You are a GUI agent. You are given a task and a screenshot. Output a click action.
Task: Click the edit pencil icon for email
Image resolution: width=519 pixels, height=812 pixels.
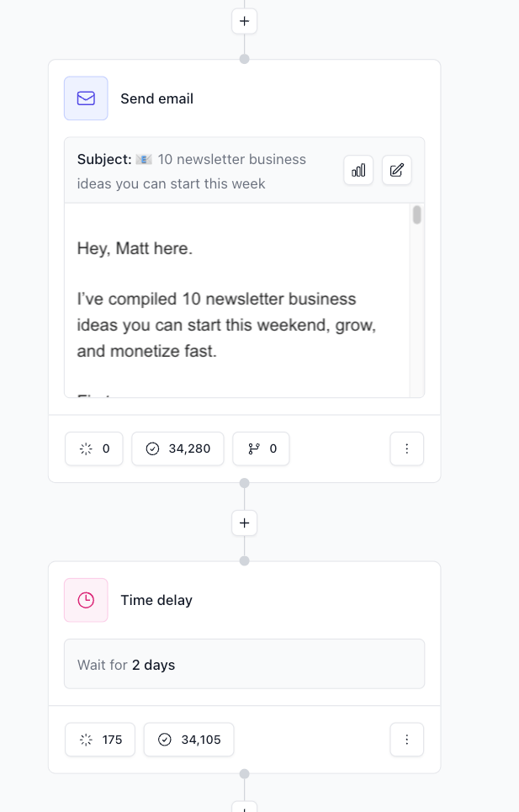click(397, 170)
